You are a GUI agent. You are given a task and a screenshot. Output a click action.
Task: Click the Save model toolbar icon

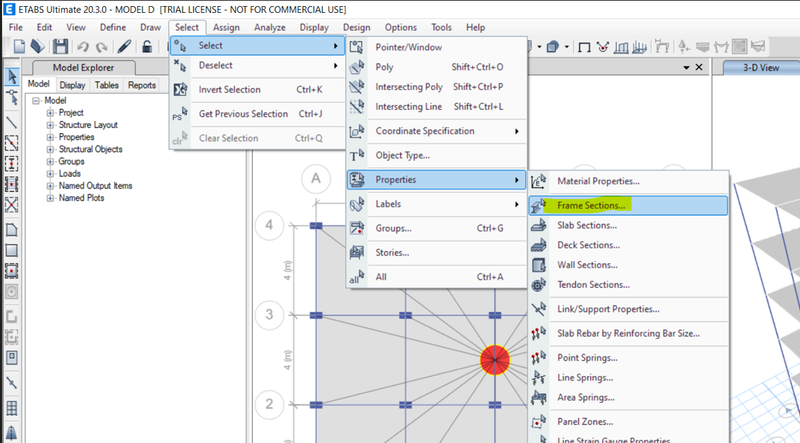pyautogui.click(x=60, y=47)
